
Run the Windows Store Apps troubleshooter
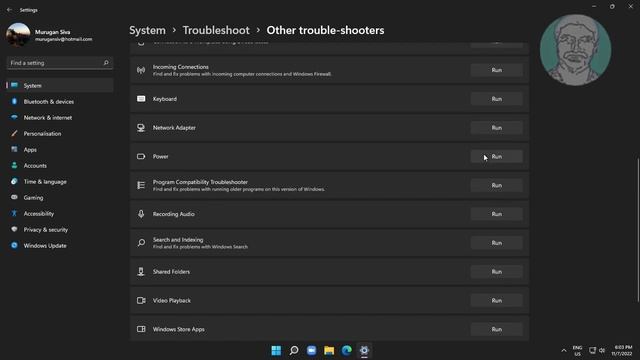496,329
